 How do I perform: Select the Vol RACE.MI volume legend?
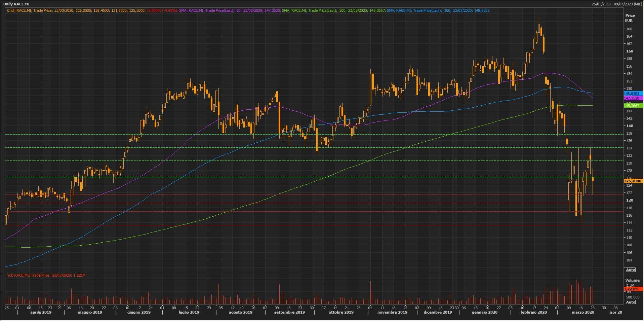point(46,275)
